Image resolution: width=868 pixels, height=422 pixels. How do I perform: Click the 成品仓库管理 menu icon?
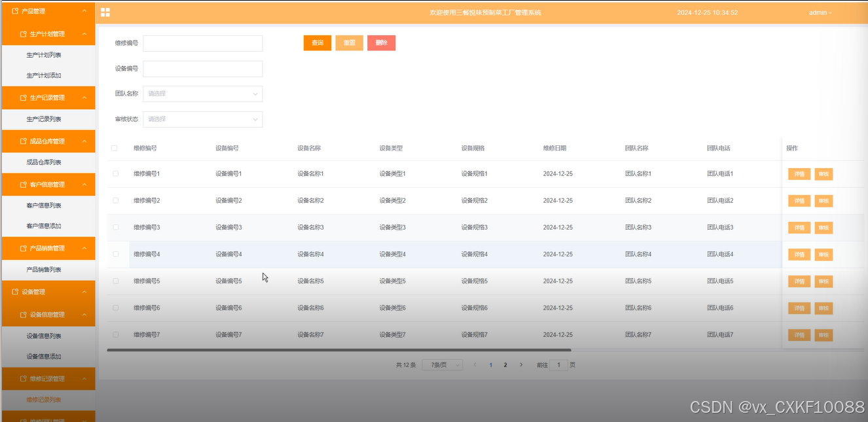coord(24,141)
